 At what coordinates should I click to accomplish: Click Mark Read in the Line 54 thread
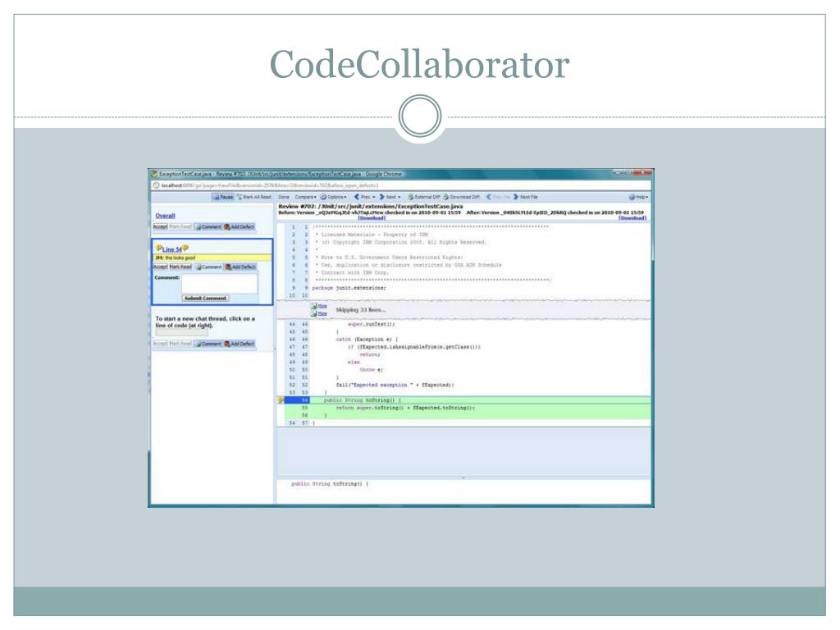(180, 267)
